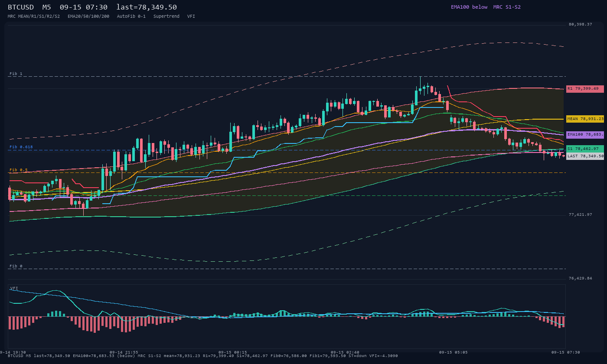Click the 09-15 02:40 time axis label
This screenshot has height=364, width=607.
345,352
